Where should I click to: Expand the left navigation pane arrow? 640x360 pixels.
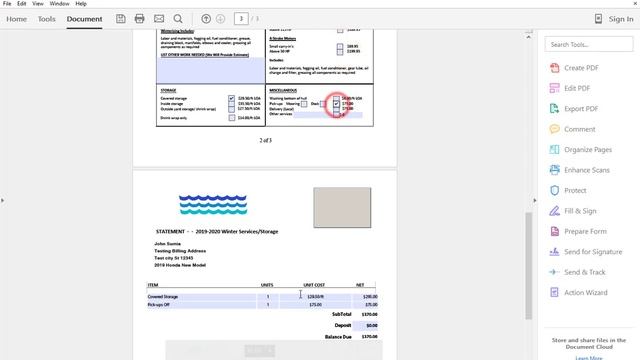pos(2,200)
